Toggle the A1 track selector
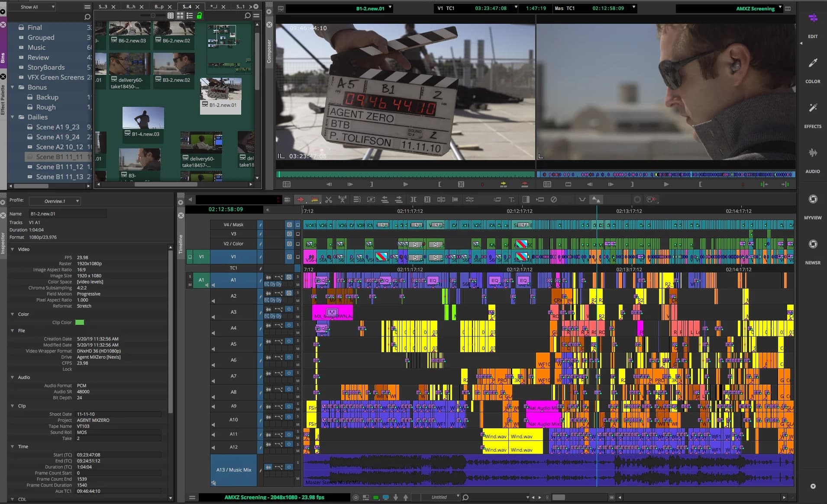Viewport: 827px width, 504px height. point(233,280)
